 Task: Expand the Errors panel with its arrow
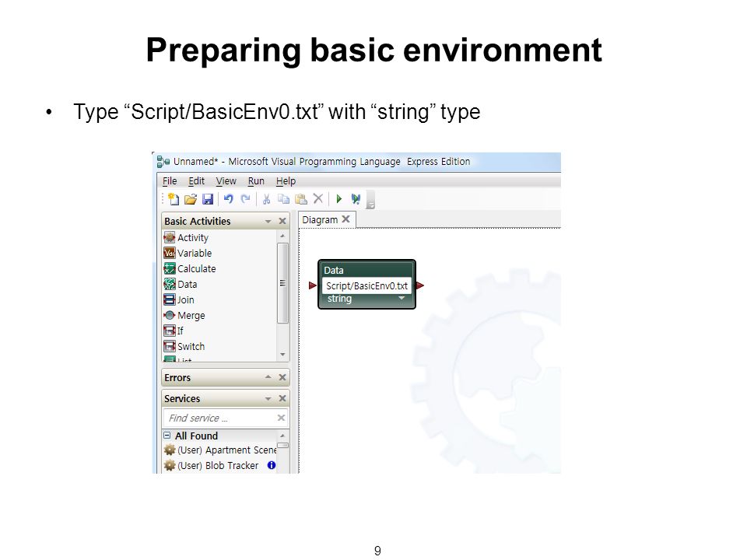tap(268, 376)
